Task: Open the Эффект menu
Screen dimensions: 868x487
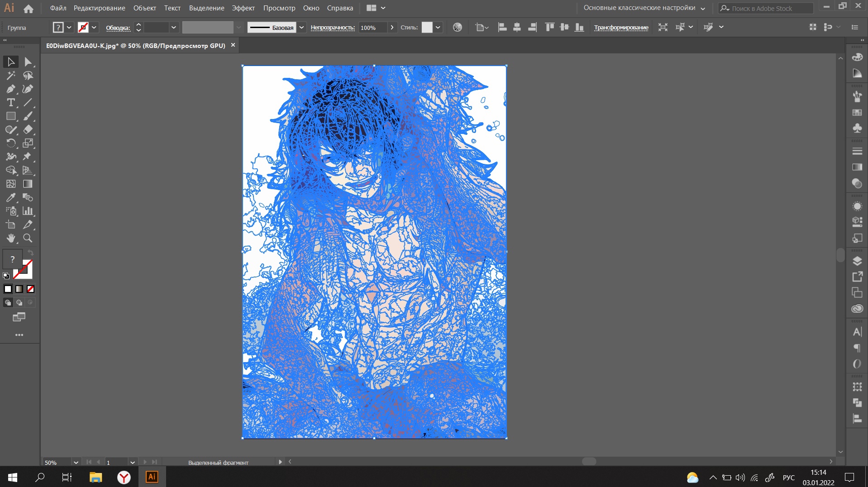Action: pos(243,8)
